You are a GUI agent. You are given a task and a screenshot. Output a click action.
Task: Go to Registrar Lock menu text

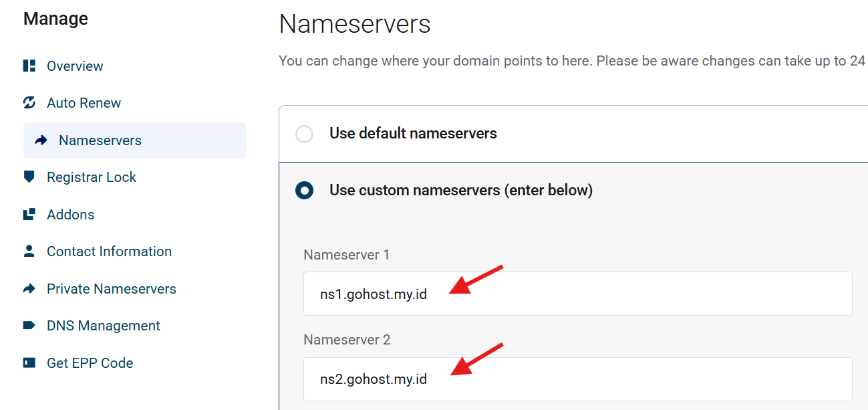tap(92, 177)
